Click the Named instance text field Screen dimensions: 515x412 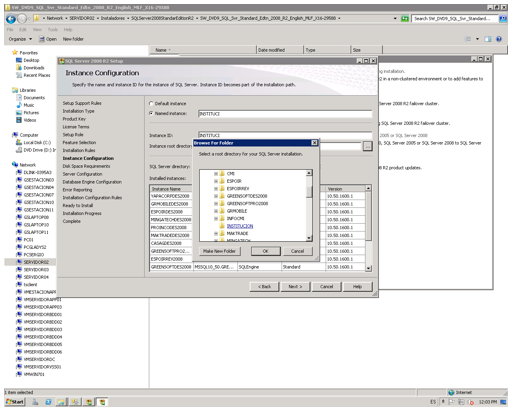coord(285,114)
